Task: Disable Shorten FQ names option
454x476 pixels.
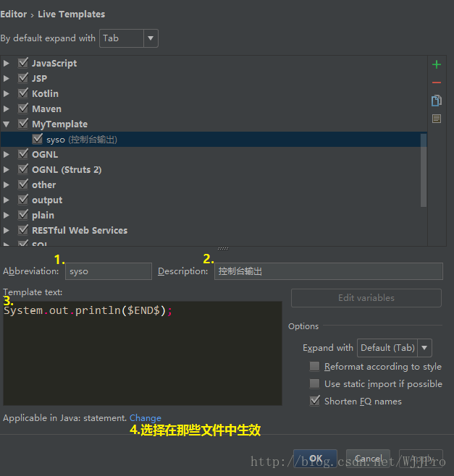Action: tap(314, 401)
